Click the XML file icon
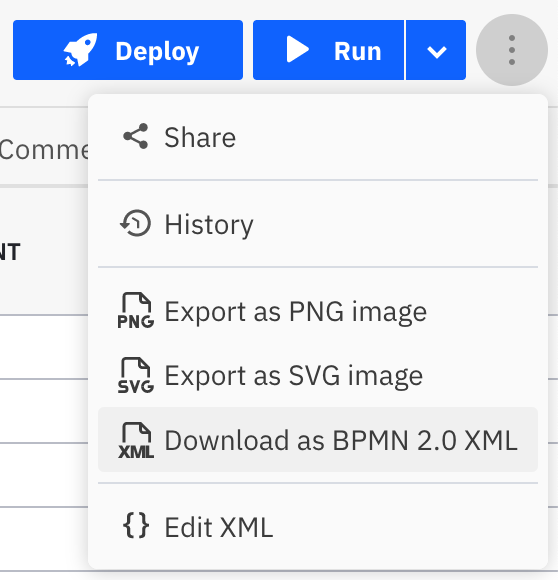Viewport: 558px width, 580px height. [136, 440]
